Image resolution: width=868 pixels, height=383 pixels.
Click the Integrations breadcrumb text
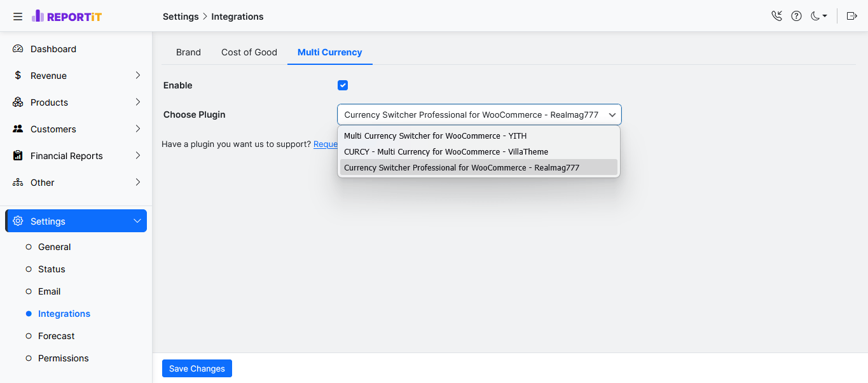(x=237, y=17)
